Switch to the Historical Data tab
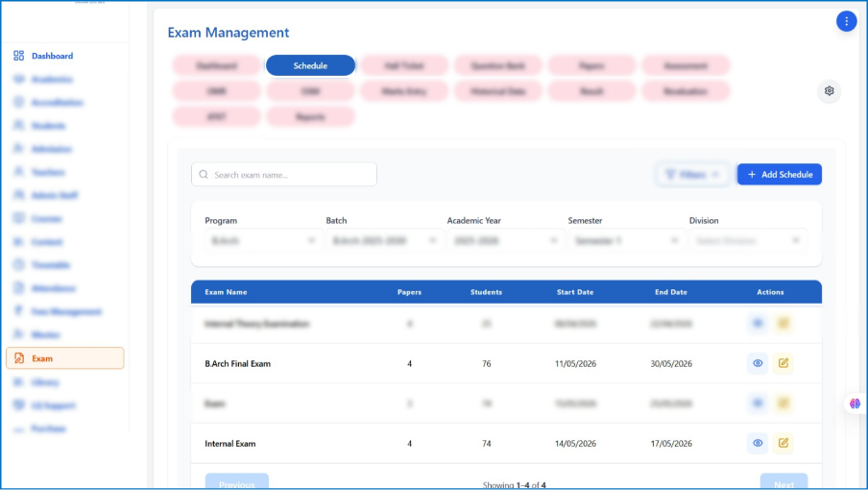Image resolution: width=868 pixels, height=490 pixels. [497, 91]
